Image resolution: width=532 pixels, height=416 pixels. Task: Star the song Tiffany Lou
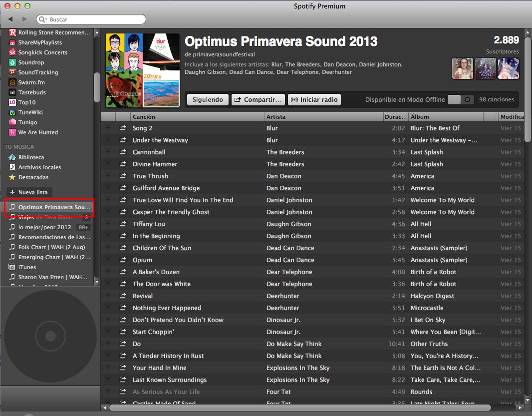pyautogui.click(x=108, y=224)
